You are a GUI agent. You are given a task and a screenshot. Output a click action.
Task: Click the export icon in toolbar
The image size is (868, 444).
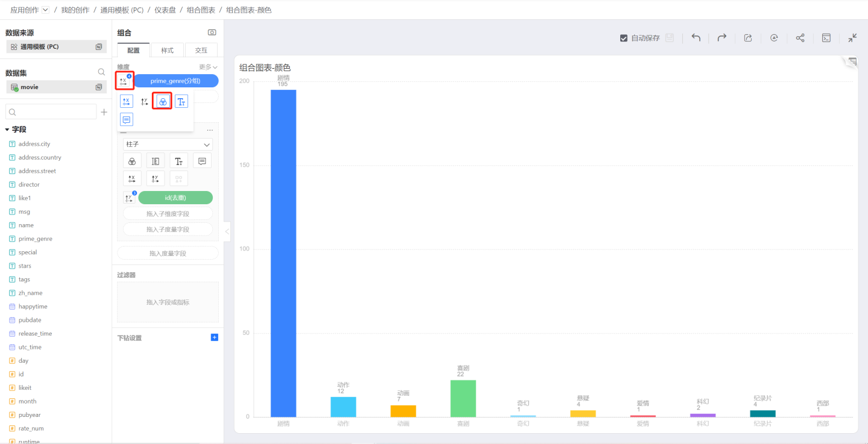click(747, 38)
